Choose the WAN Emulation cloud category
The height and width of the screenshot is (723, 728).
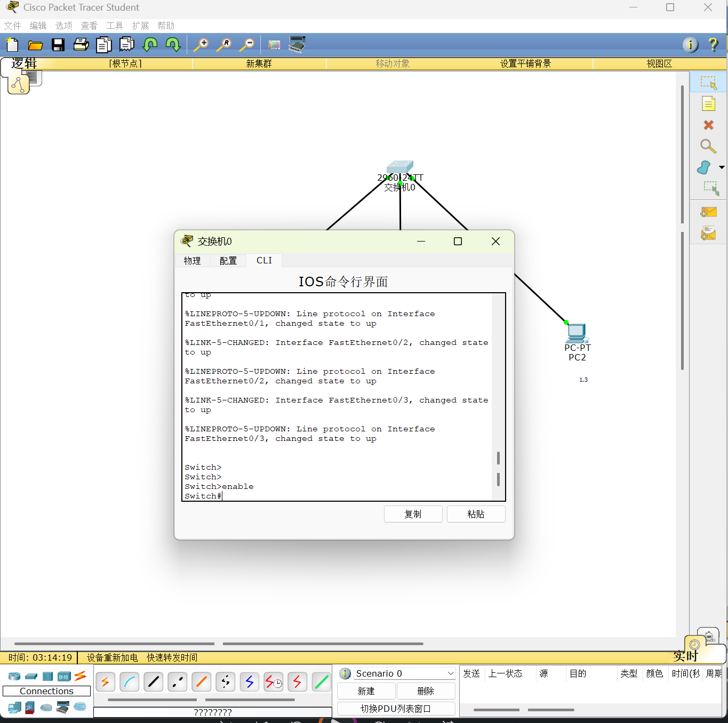[x=46, y=708]
